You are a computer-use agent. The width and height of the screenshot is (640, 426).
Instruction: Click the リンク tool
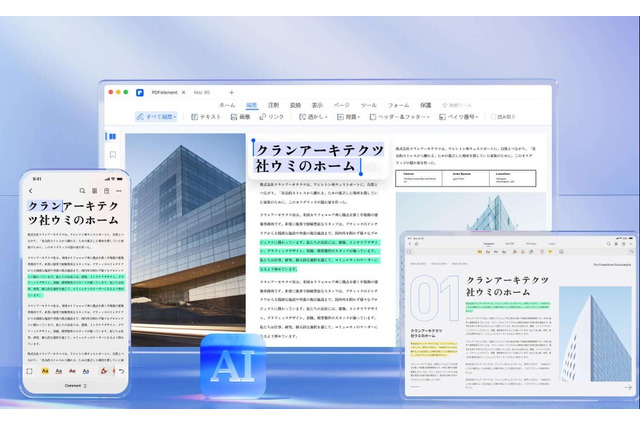271,117
